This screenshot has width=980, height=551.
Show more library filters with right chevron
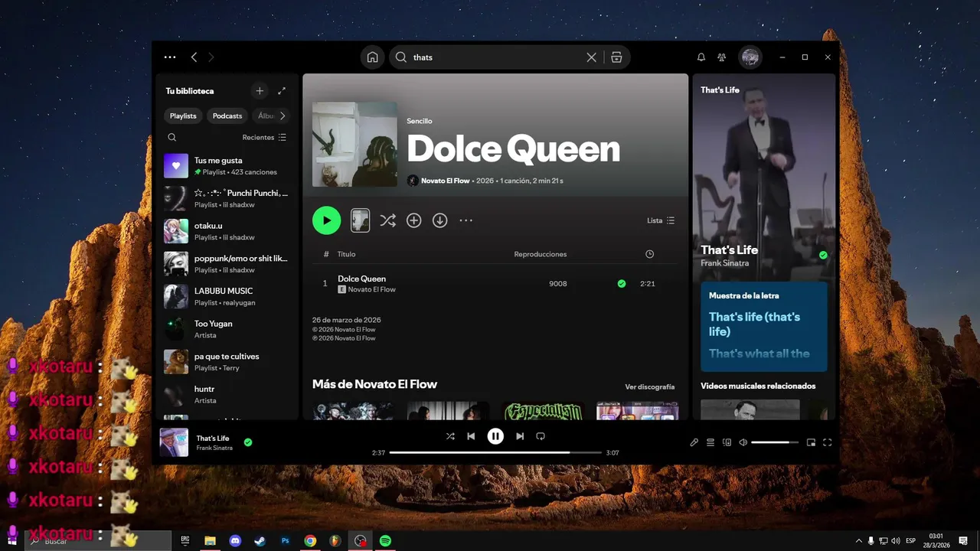pyautogui.click(x=283, y=116)
